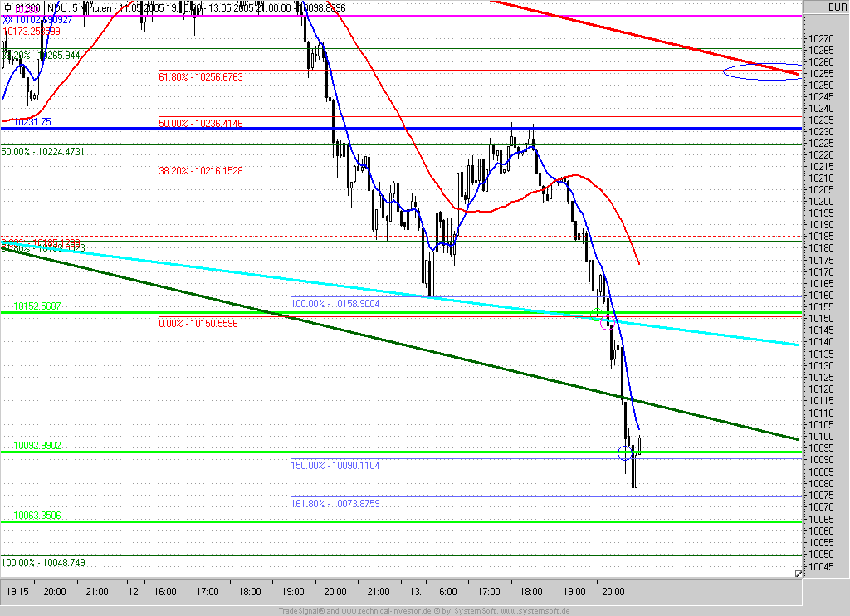850x616 pixels.
Task: Select the 150.00% - 10090.1104 extension label
Action: tap(335, 465)
